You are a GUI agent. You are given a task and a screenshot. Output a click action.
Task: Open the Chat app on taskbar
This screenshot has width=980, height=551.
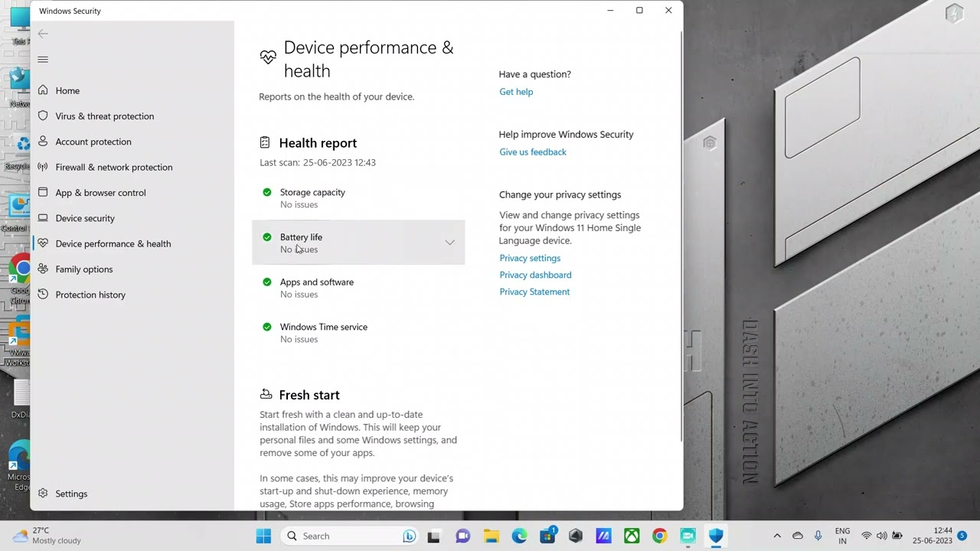click(x=462, y=536)
